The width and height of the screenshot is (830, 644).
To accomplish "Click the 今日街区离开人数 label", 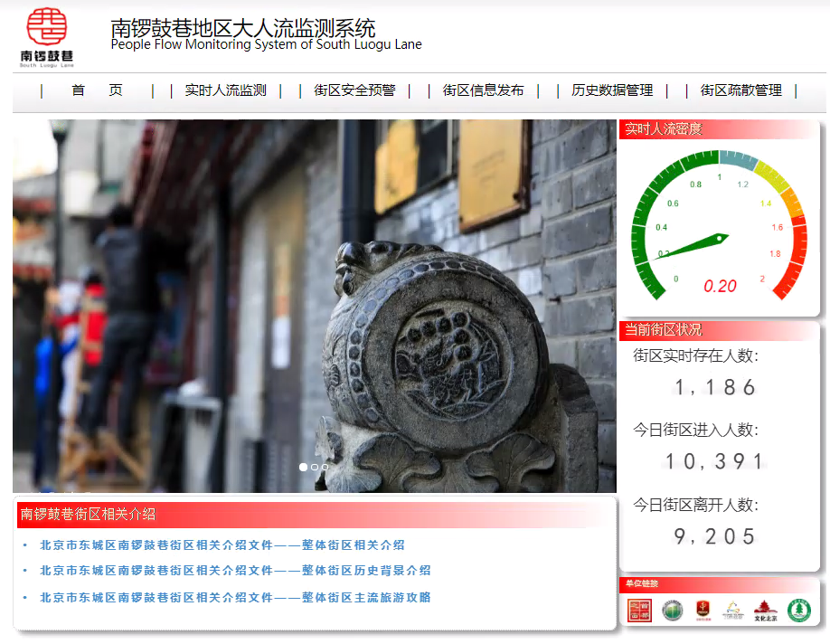I will (696, 505).
